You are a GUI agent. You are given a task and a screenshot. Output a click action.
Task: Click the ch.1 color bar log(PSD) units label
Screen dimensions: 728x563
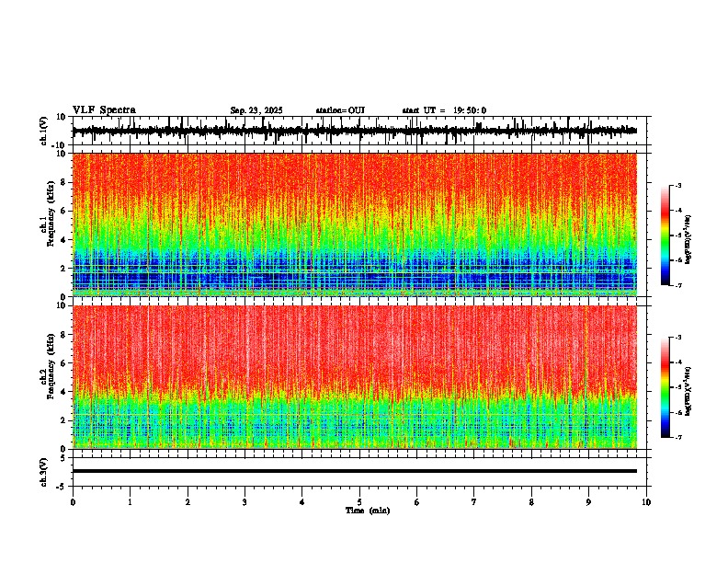(688, 240)
